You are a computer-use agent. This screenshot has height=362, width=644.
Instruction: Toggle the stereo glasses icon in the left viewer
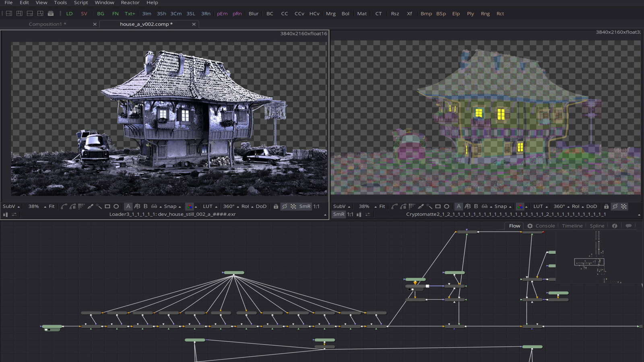pos(154,206)
